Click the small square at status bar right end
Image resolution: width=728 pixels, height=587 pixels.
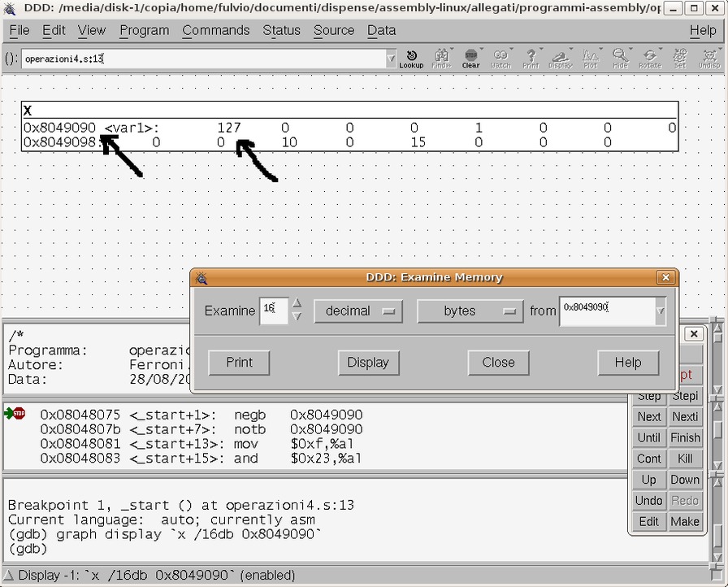pyautogui.click(x=716, y=575)
